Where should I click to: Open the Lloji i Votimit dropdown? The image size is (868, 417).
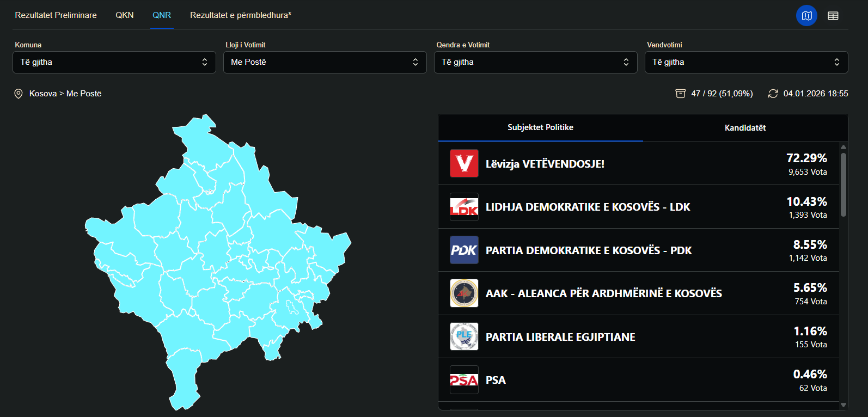pos(325,62)
